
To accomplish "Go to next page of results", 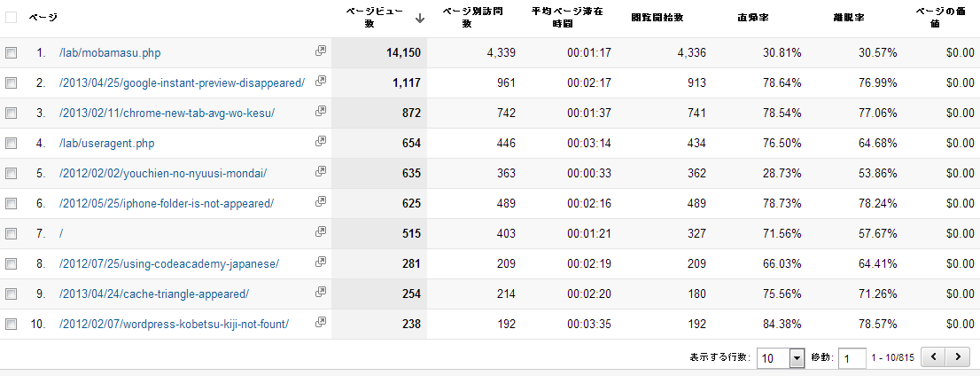I will coord(957,357).
